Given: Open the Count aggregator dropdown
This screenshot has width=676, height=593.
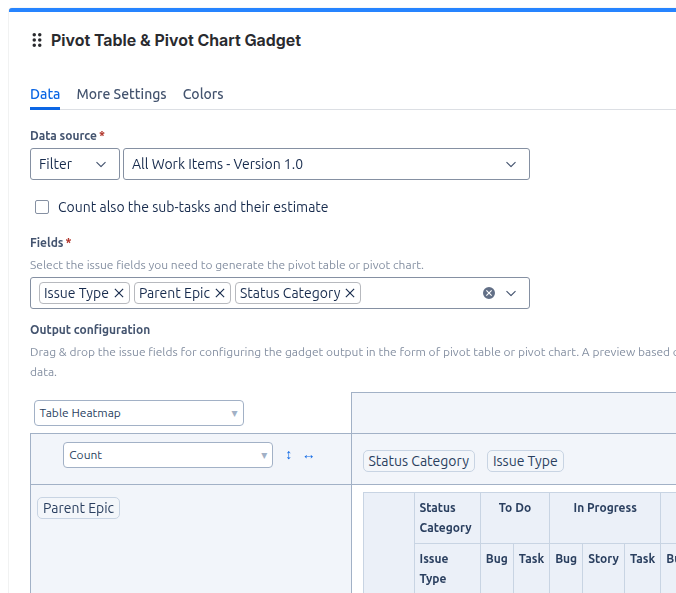Looking at the screenshot, I should click(167, 455).
